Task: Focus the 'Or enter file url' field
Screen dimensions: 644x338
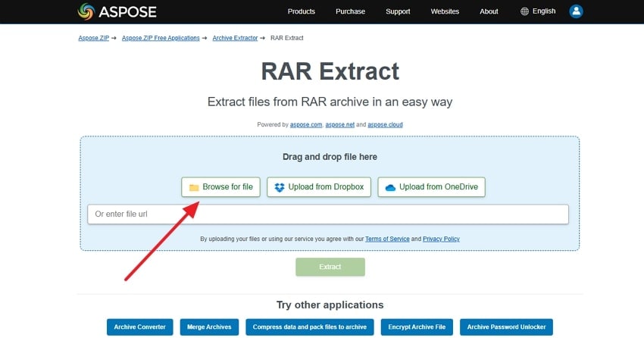Action: click(x=328, y=214)
